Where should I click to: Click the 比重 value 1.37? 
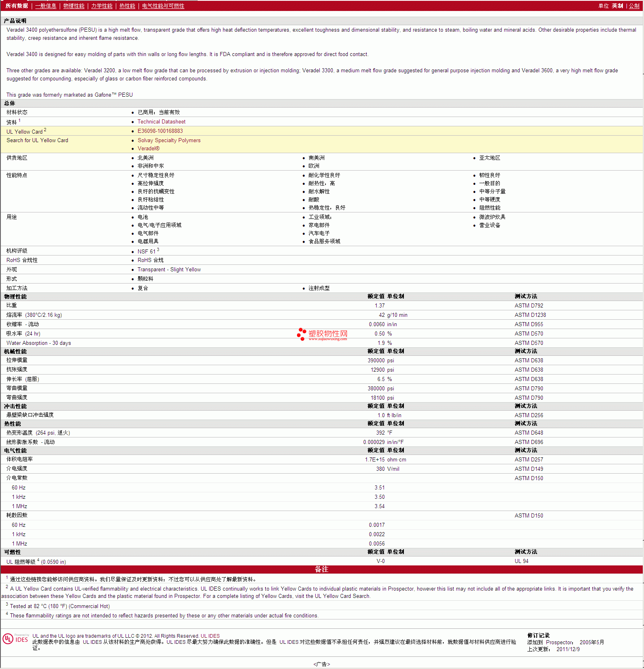(x=379, y=305)
